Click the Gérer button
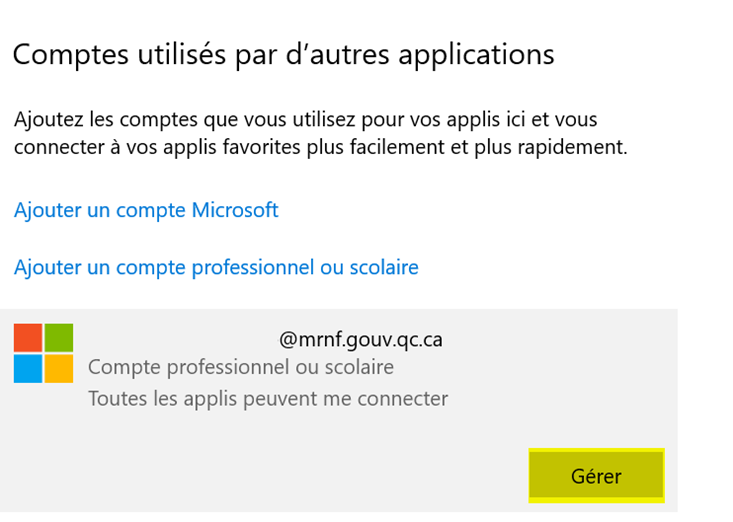This screenshot has width=733, height=522. point(596,476)
